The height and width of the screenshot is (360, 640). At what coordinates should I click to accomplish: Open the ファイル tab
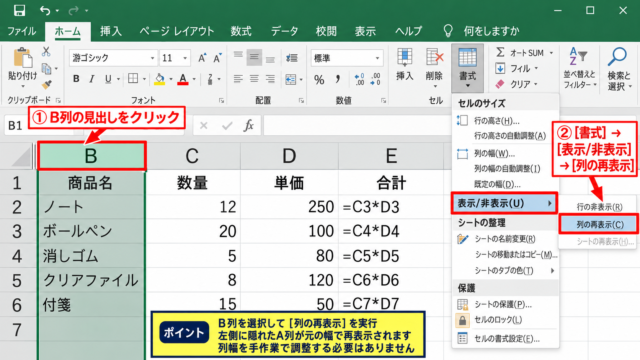22,31
